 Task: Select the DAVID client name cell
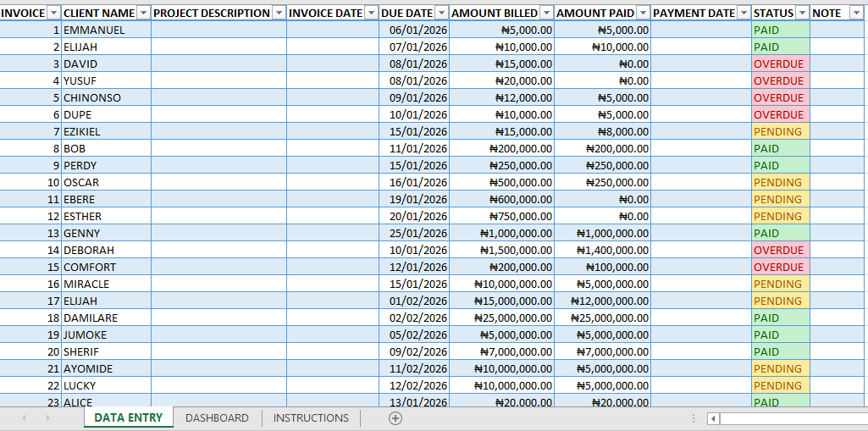[106, 64]
